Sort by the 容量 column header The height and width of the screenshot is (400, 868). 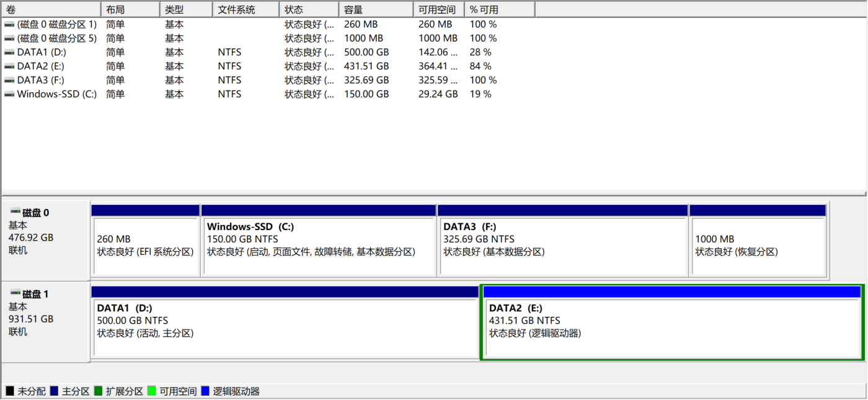click(x=376, y=9)
